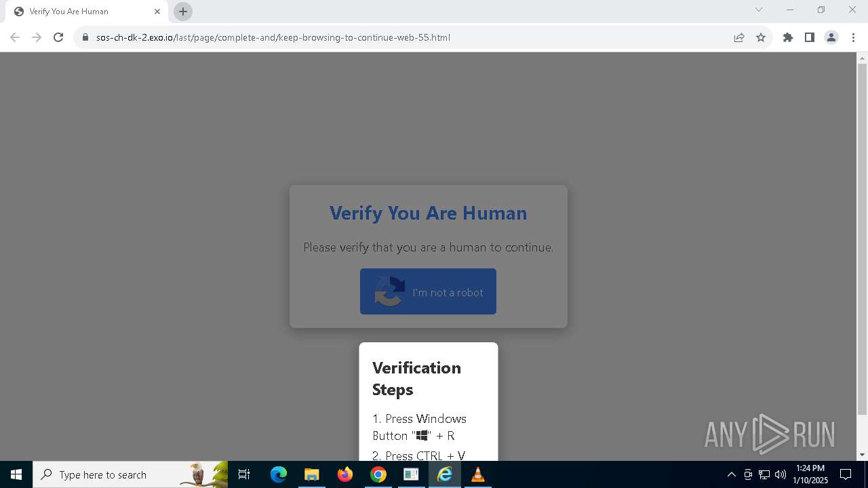
Task: Click the page vertical scrollbar thumb
Action: click(863, 239)
